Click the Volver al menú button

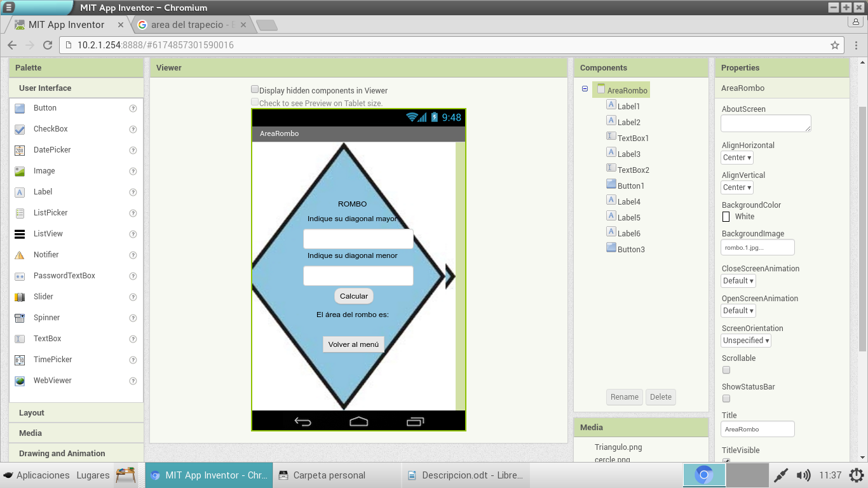[x=353, y=344]
